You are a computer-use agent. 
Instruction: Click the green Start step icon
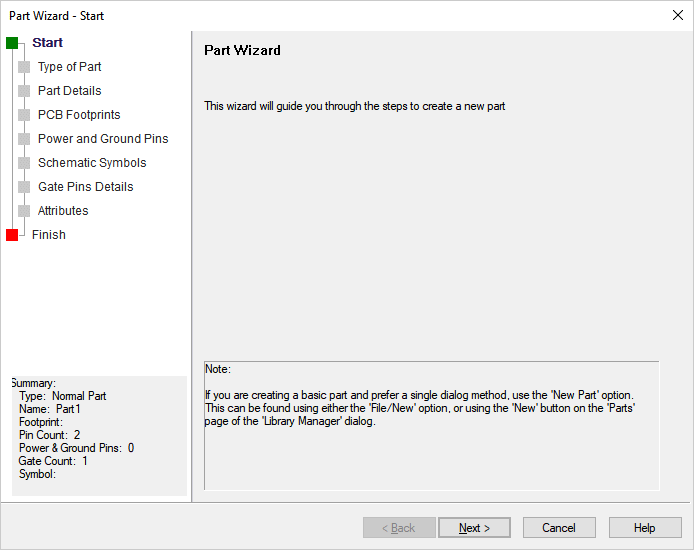click(12, 43)
